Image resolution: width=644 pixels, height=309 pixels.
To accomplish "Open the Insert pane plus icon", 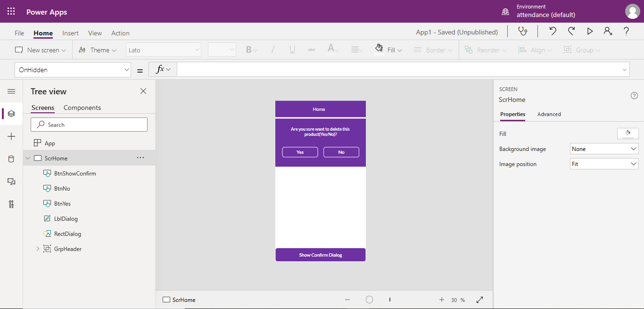I will tap(11, 136).
